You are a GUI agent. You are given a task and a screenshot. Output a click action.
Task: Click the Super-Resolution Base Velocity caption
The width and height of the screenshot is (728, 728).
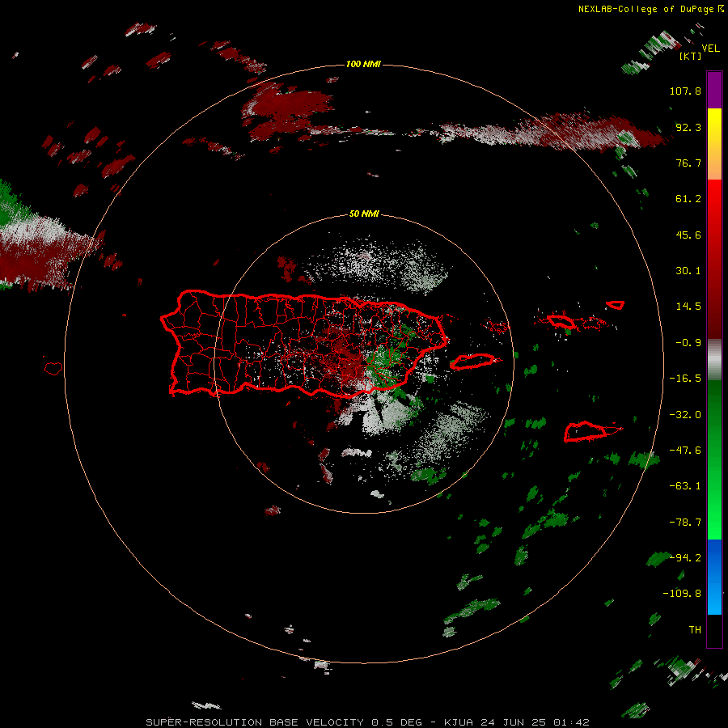(x=368, y=722)
